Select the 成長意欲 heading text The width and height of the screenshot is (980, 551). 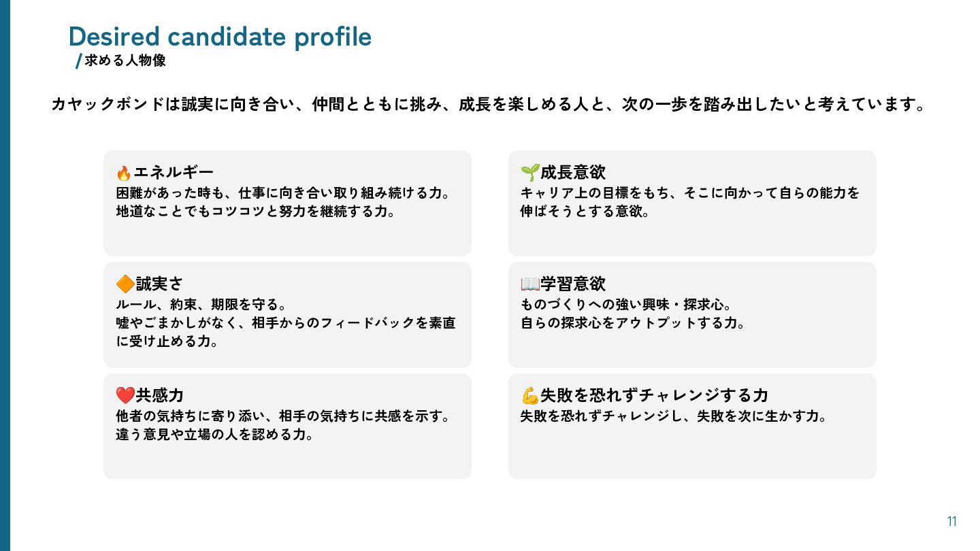point(572,172)
